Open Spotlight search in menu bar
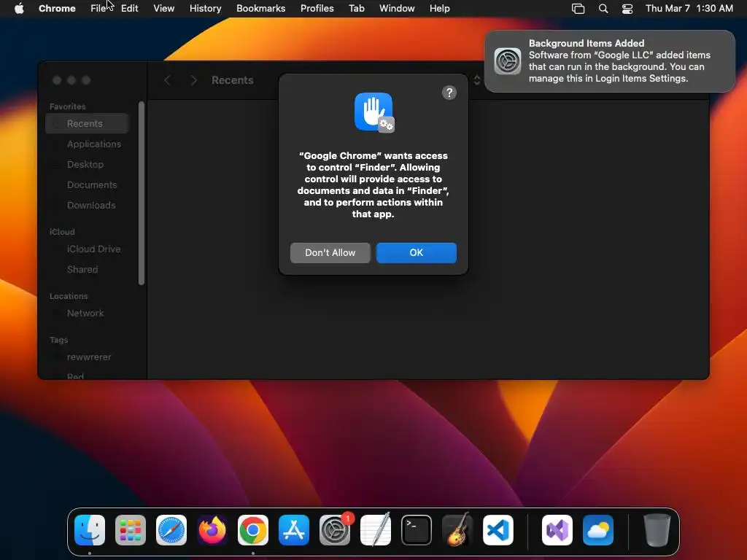This screenshot has height=560, width=747. coord(603,9)
